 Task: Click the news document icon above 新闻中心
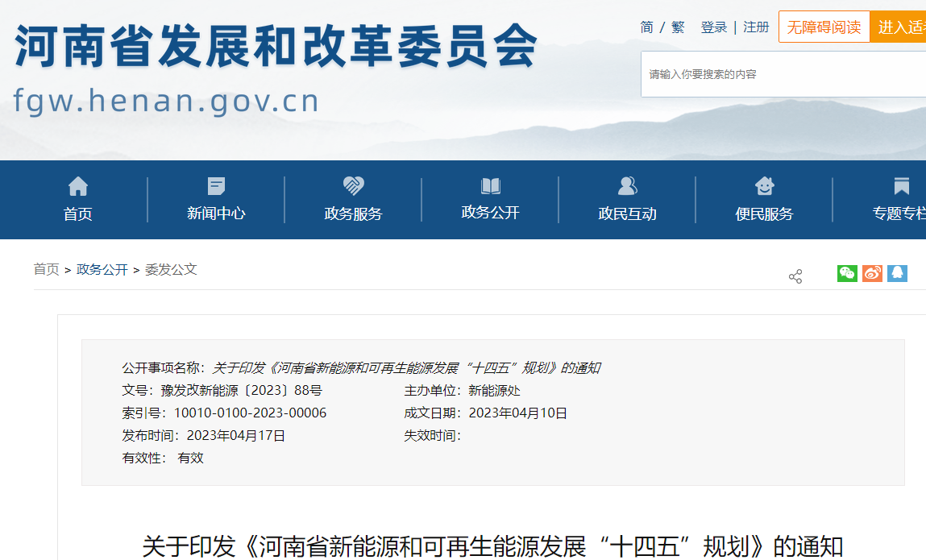coord(216,186)
